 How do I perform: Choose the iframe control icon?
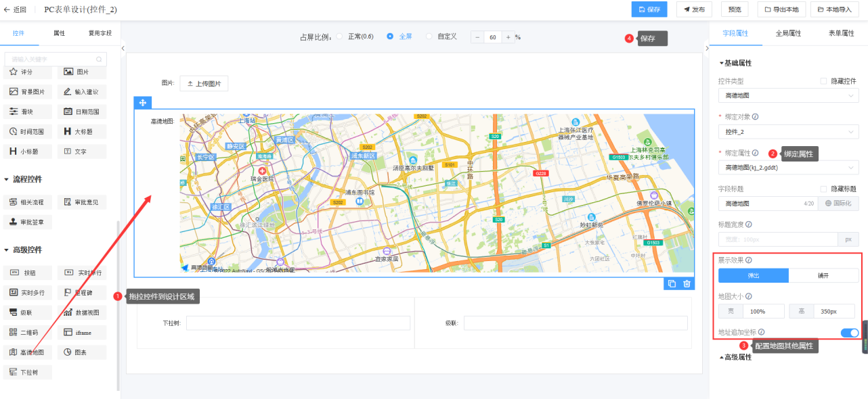[68, 332]
